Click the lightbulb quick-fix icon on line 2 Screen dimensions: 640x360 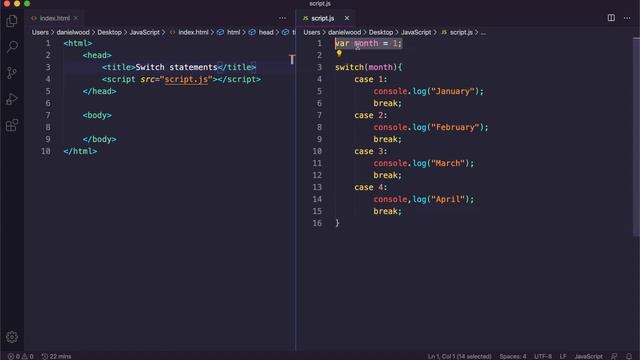click(339, 53)
